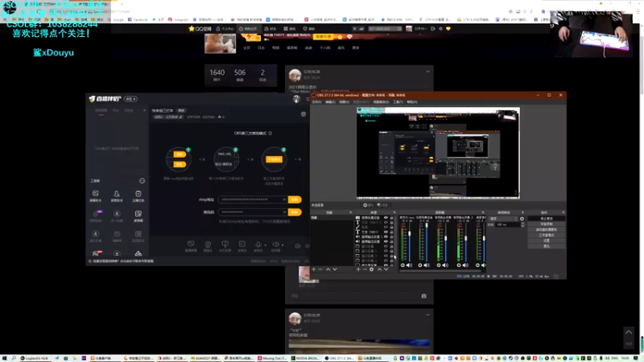Delete with trash icon in 直播伴侣 window
This screenshot has width=644, height=362.
click(x=303, y=114)
